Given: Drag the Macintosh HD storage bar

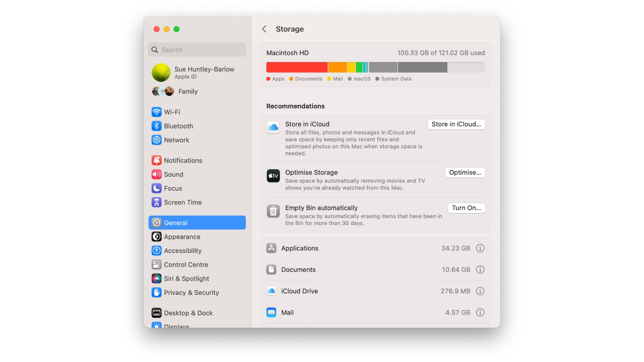Looking at the screenshot, I should (375, 67).
